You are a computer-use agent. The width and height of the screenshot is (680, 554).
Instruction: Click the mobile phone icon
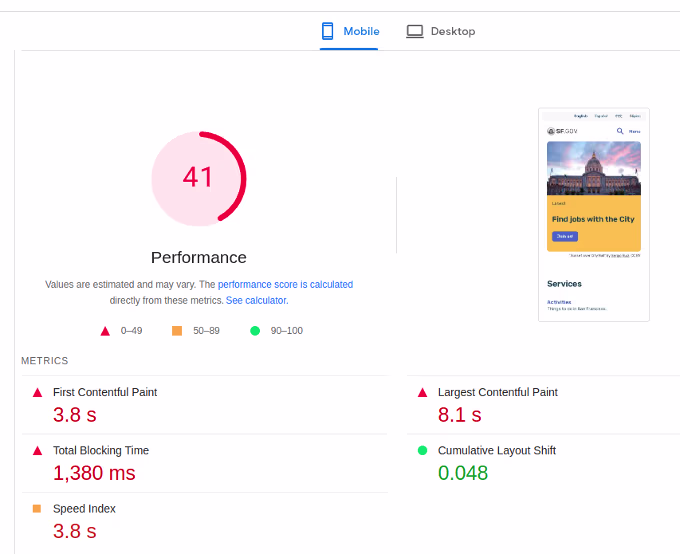click(x=327, y=31)
